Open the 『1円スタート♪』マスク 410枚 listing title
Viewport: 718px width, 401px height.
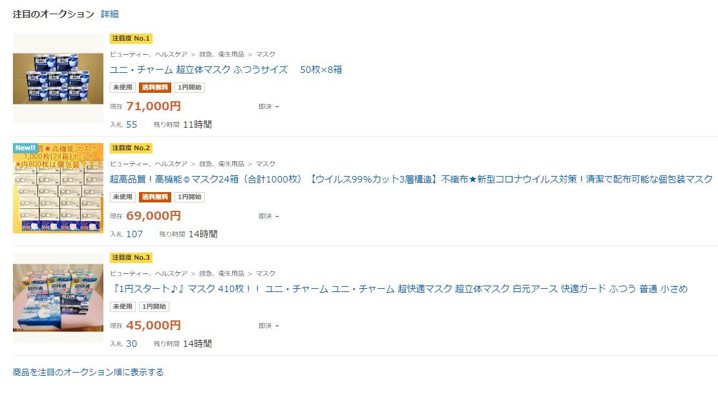[398, 289]
